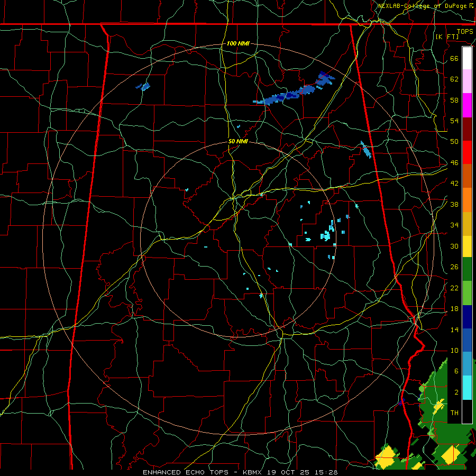Image resolution: width=476 pixels, height=476 pixels.
Task: Click the "54" legend value
Action: point(454,121)
